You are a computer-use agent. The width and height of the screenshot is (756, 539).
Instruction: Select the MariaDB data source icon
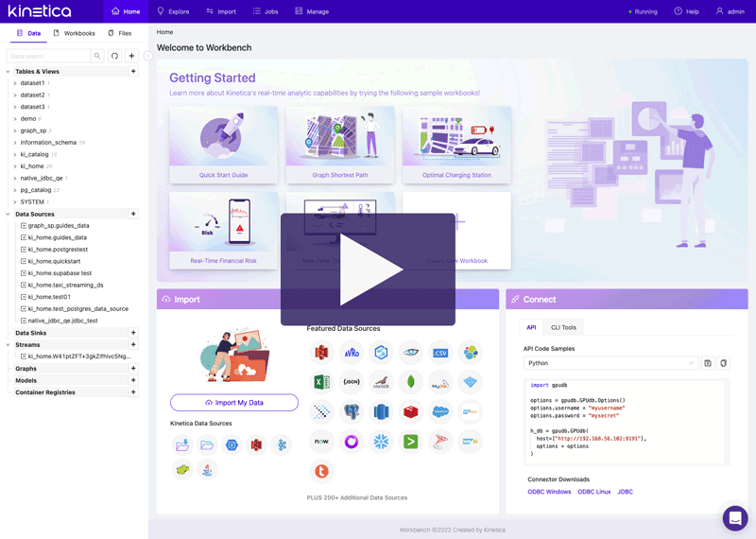(x=381, y=382)
